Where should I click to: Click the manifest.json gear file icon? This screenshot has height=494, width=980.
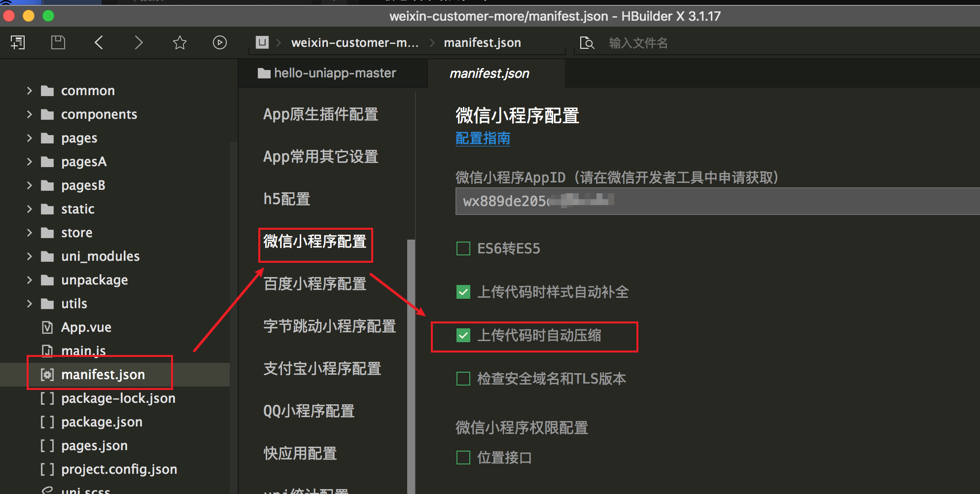pos(47,375)
